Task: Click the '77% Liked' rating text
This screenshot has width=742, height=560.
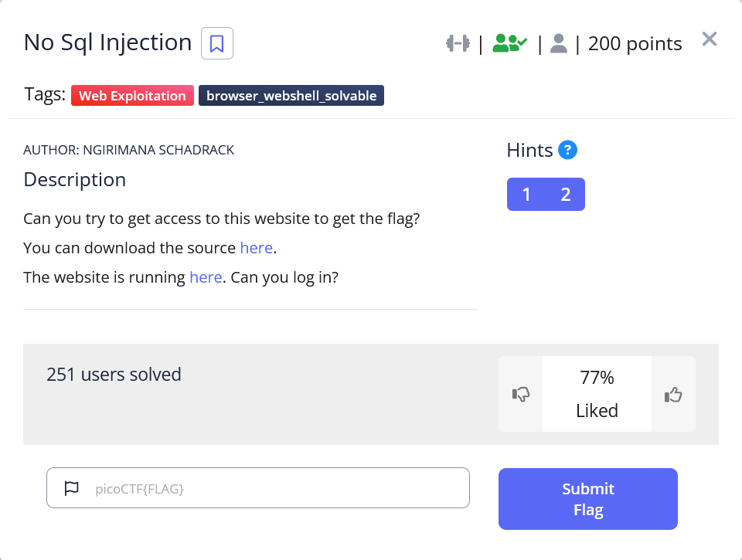Action: coord(597,394)
